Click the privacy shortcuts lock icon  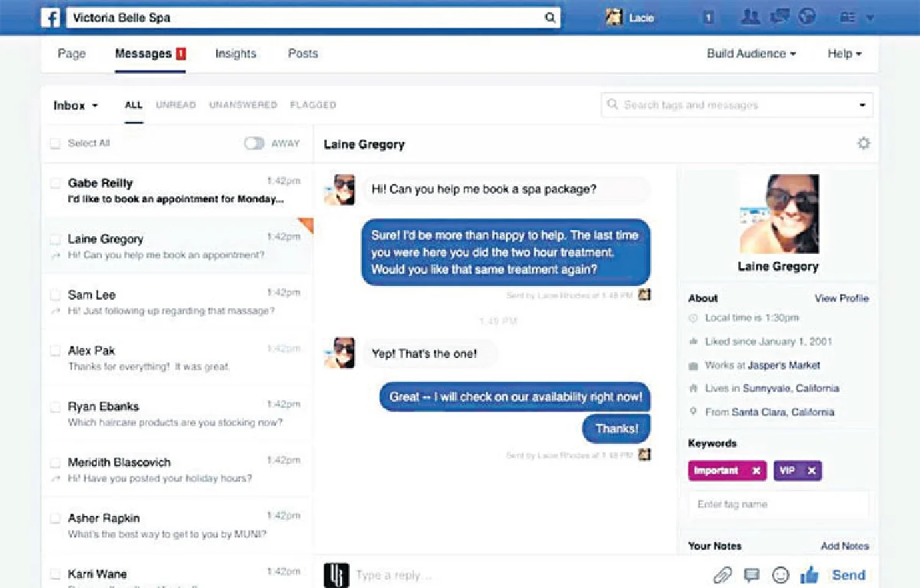click(x=848, y=18)
